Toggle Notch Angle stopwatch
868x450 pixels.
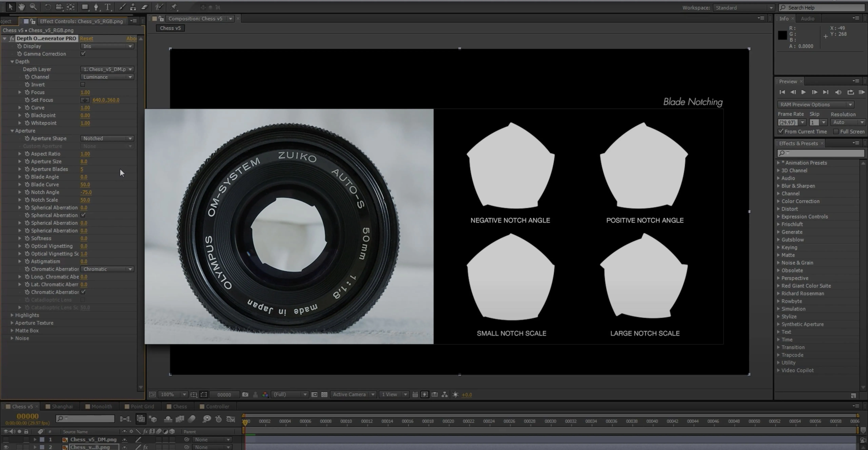[27, 192]
